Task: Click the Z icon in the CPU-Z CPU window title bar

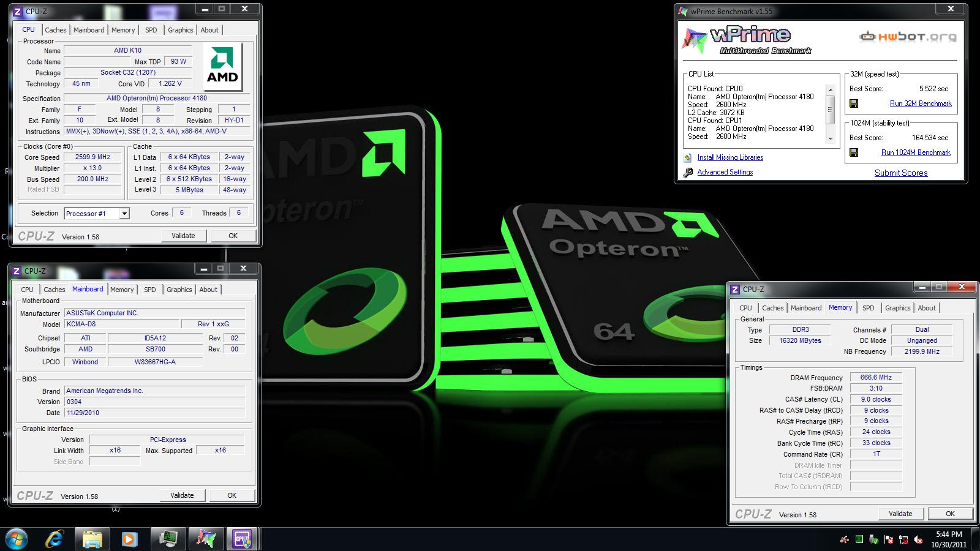Action: pyautogui.click(x=18, y=12)
